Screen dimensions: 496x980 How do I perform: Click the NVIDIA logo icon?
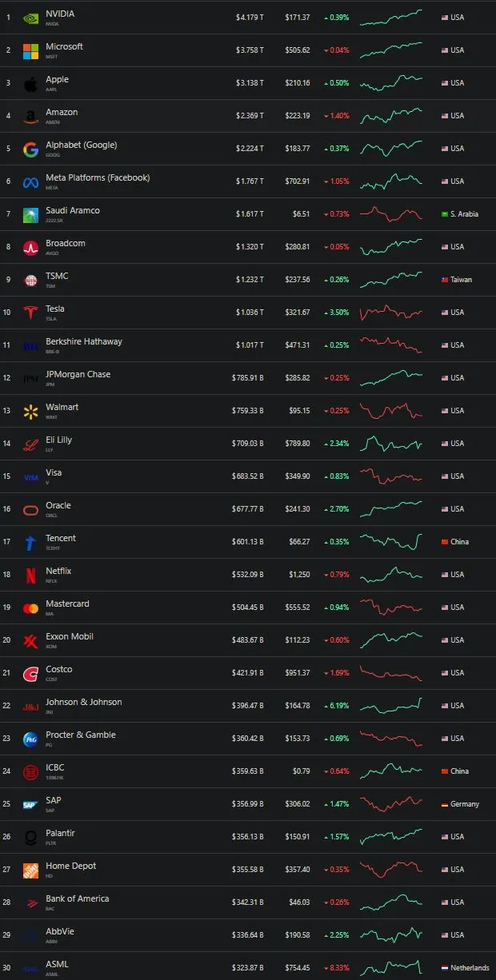[x=30, y=18]
